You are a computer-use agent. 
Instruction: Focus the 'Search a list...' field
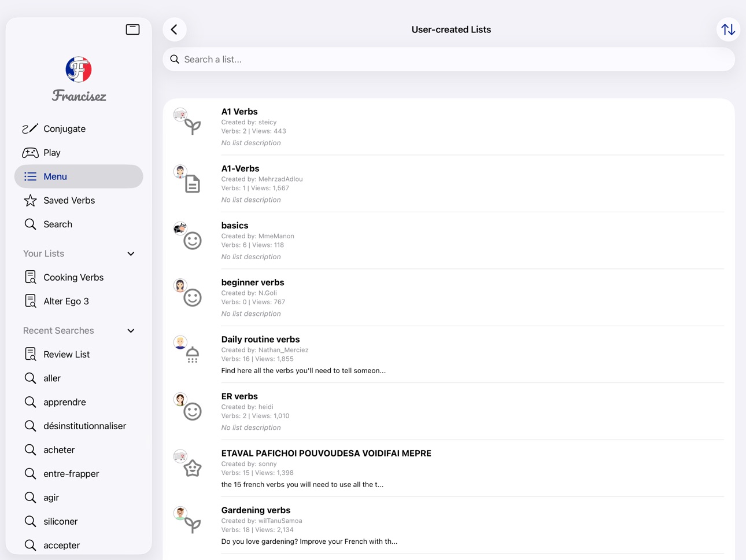pos(449,59)
